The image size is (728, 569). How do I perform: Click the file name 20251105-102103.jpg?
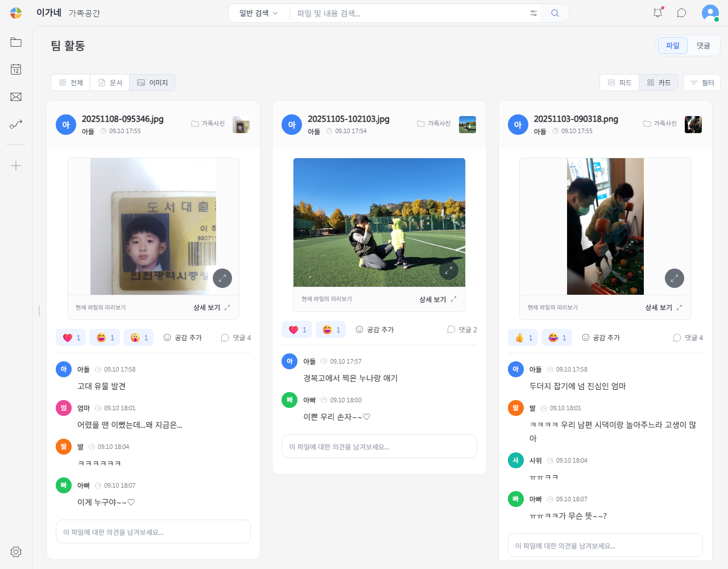coord(349,119)
